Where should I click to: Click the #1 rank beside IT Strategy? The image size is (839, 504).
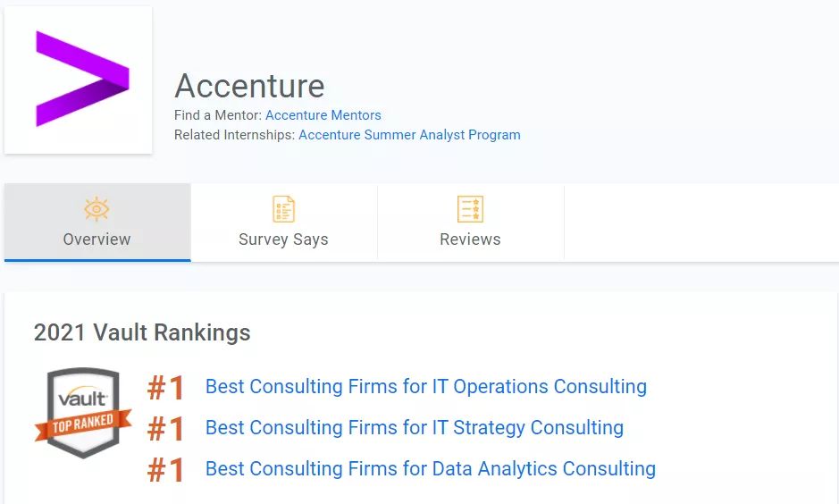[166, 429]
